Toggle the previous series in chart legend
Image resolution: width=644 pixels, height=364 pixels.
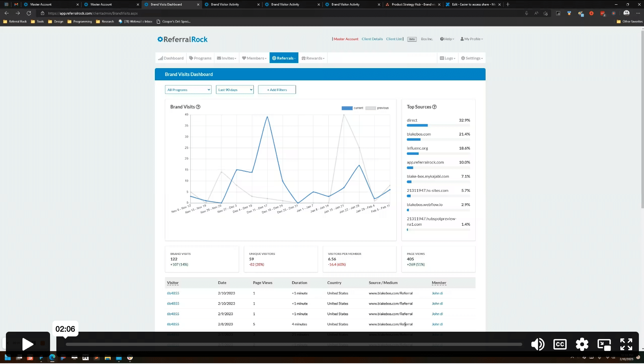[377, 108]
